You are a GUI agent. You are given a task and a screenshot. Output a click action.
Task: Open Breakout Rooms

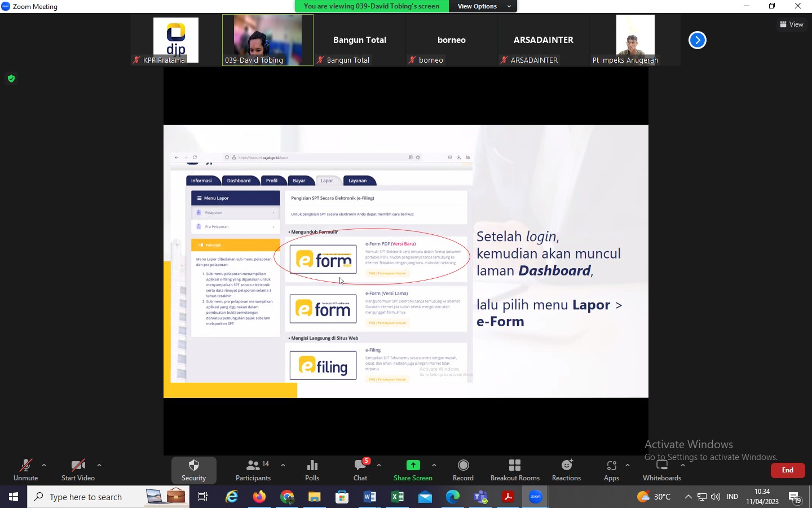pos(515,470)
